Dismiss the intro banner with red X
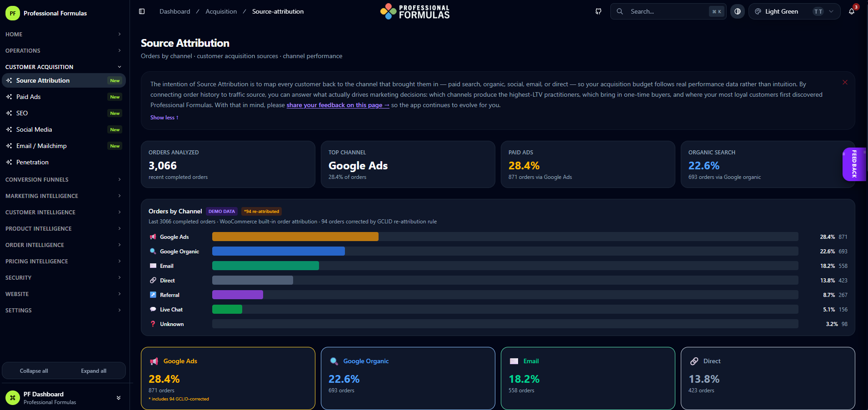The height and width of the screenshot is (410, 868). pos(845,82)
